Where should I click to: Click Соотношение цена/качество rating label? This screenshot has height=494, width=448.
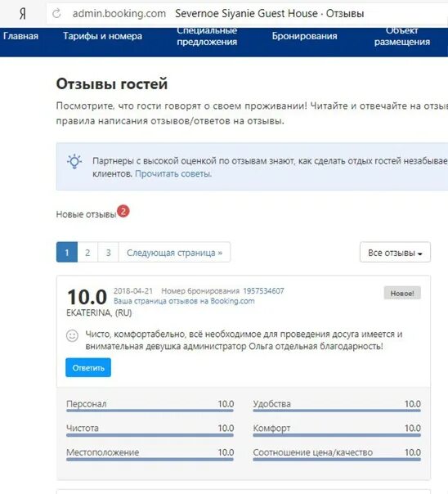point(313,452)
